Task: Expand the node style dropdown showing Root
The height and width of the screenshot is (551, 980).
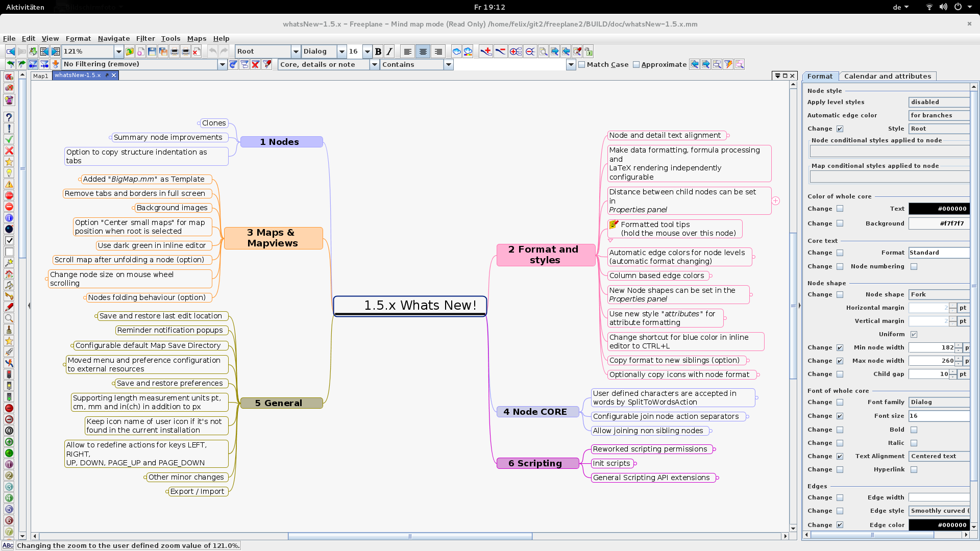Action: pyautogui.click(x=939, y=128)
